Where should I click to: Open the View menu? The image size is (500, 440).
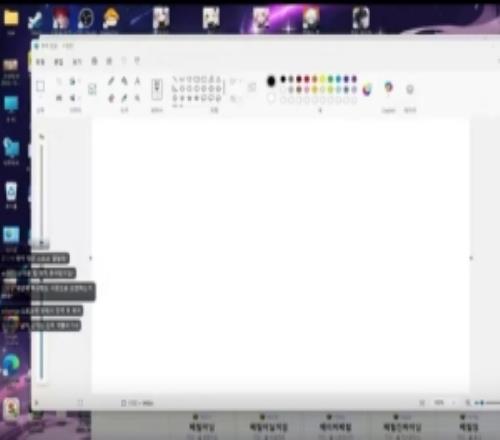coord(77,62)
